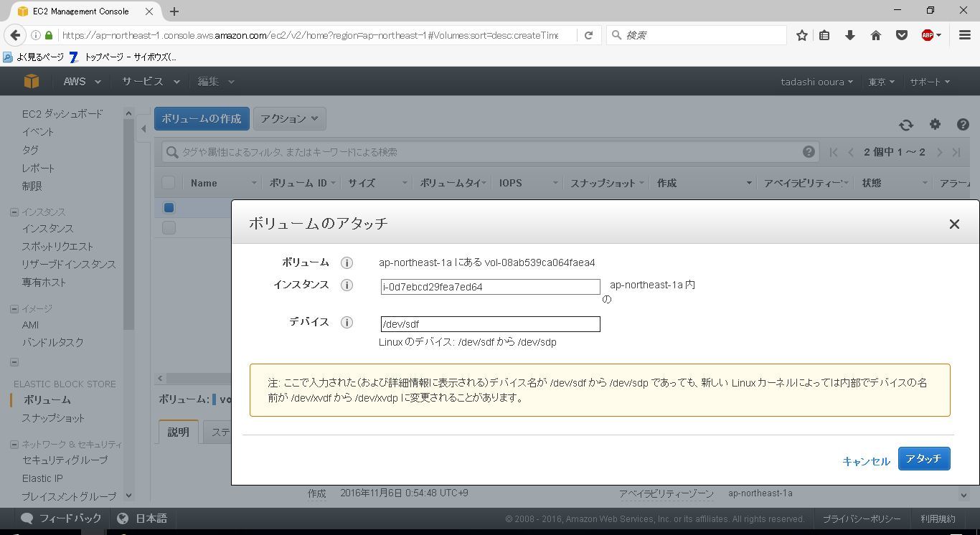Check the second volume row checkbox
980x535 pixels.
pos(169,227)
